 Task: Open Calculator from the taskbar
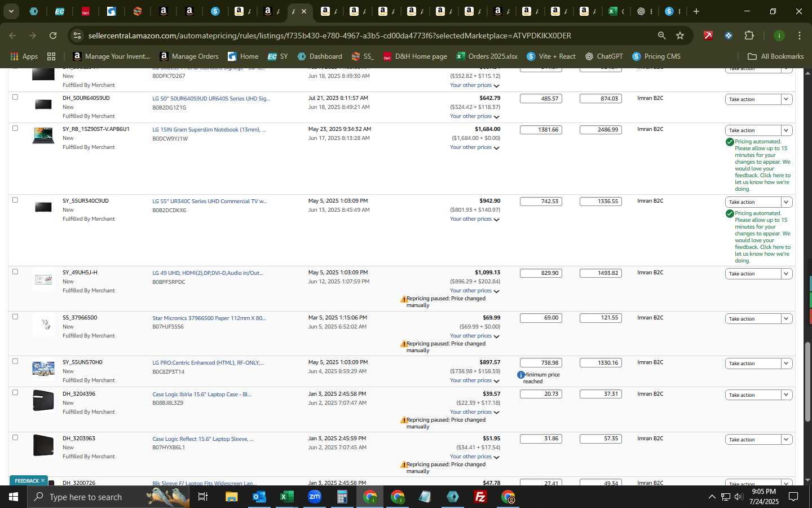[342, 497]
